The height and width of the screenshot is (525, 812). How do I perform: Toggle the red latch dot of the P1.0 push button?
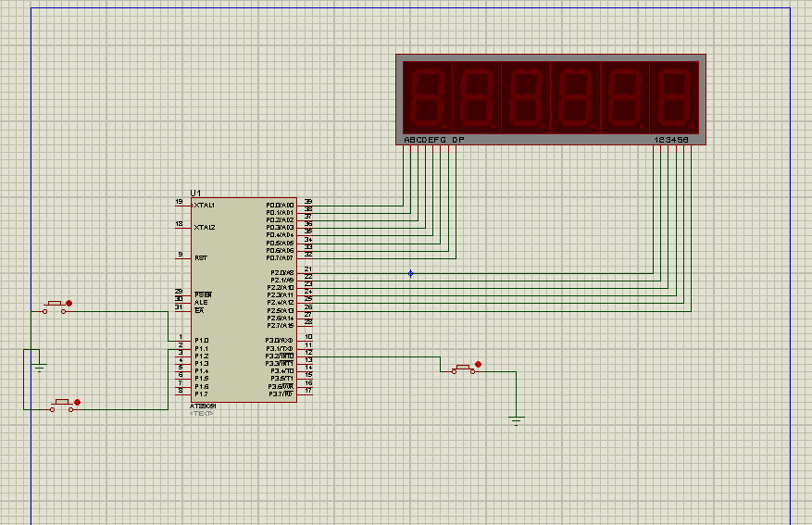69,304
